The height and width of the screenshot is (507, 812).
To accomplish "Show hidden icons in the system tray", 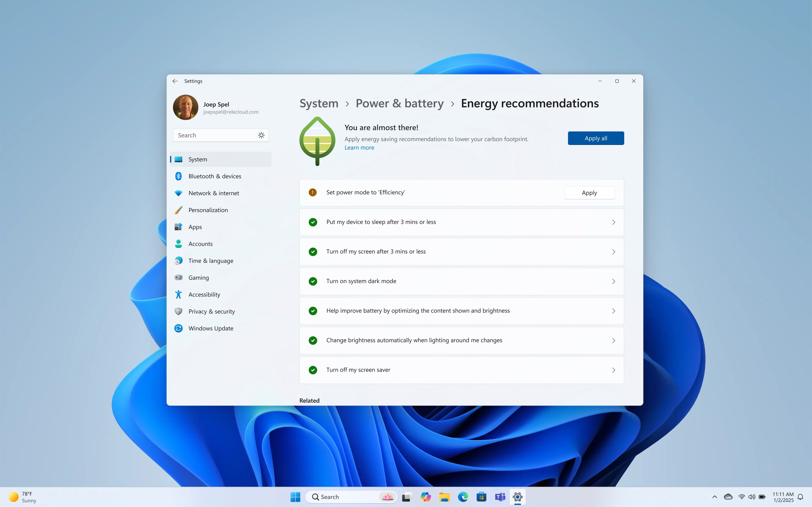I will pyautogui.click(x=714, y=497).
